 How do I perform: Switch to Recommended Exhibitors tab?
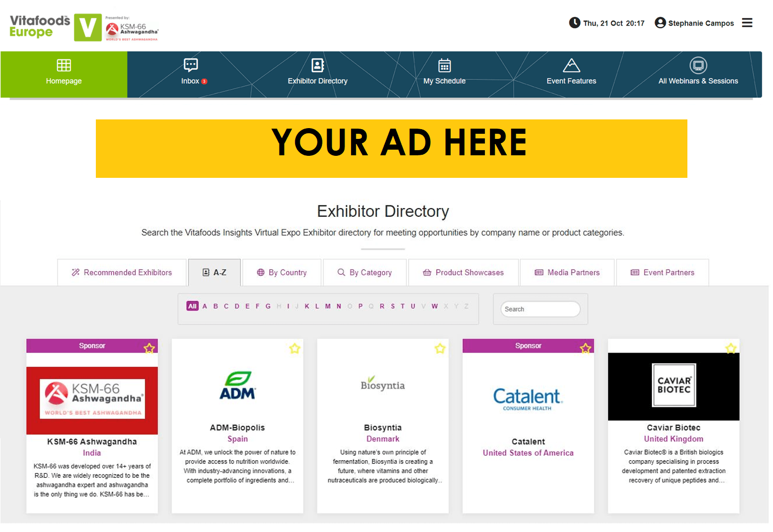coord(121,272)
